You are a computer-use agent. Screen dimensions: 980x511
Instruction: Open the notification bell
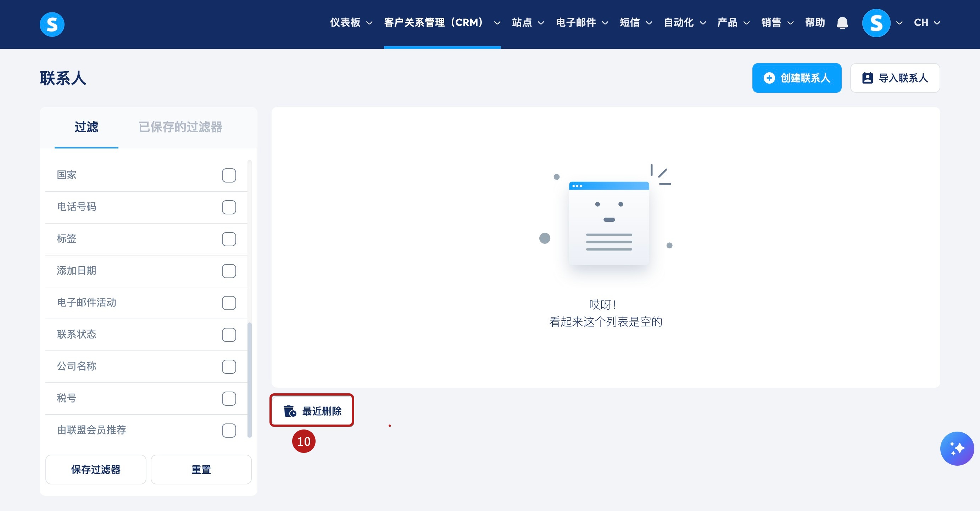842,23
